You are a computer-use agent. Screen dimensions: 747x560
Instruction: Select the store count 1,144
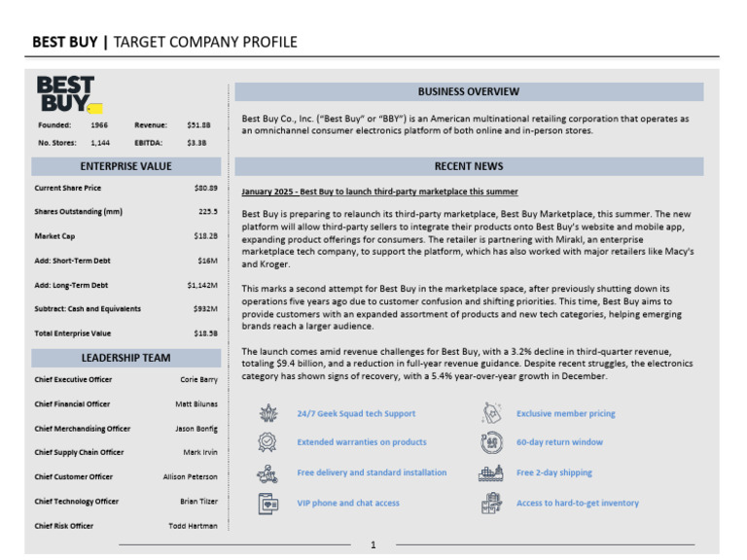(x=100, y=143)
